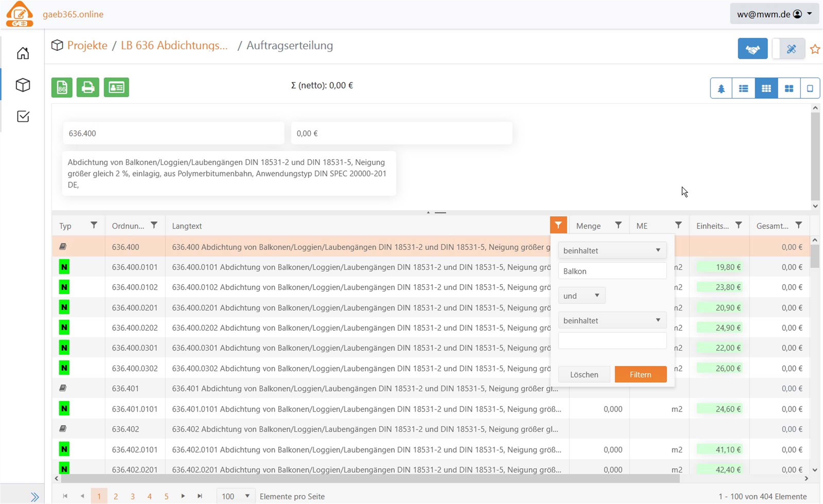Open first beinhaltet operator dropdown

coord(612,250)
